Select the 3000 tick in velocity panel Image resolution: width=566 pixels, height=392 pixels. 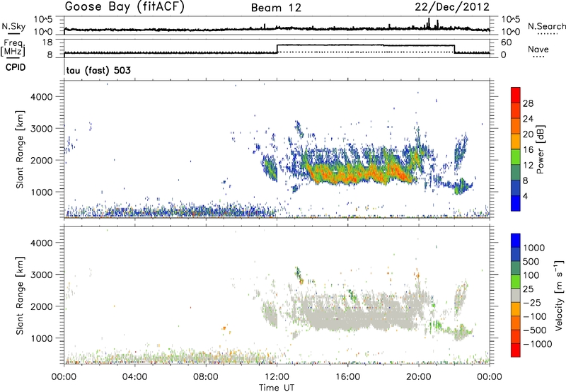point(41,275)
